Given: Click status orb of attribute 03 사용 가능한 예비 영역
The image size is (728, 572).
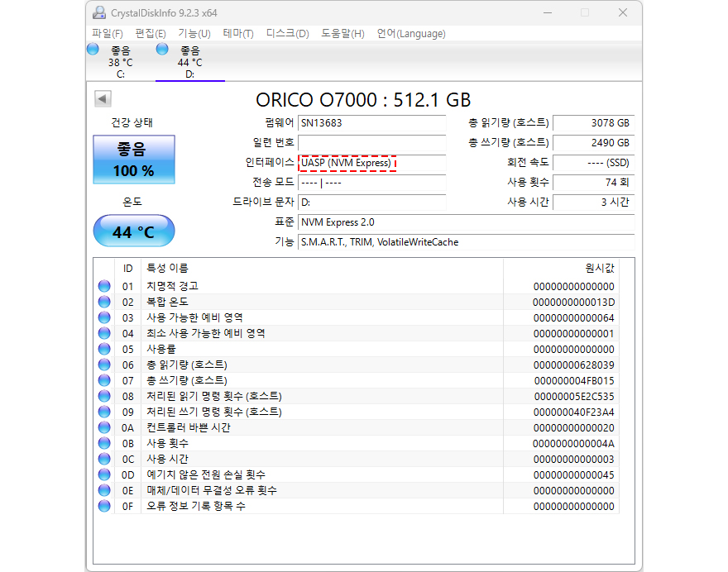Looking at the screenshot, I should (x=104, y=317).
